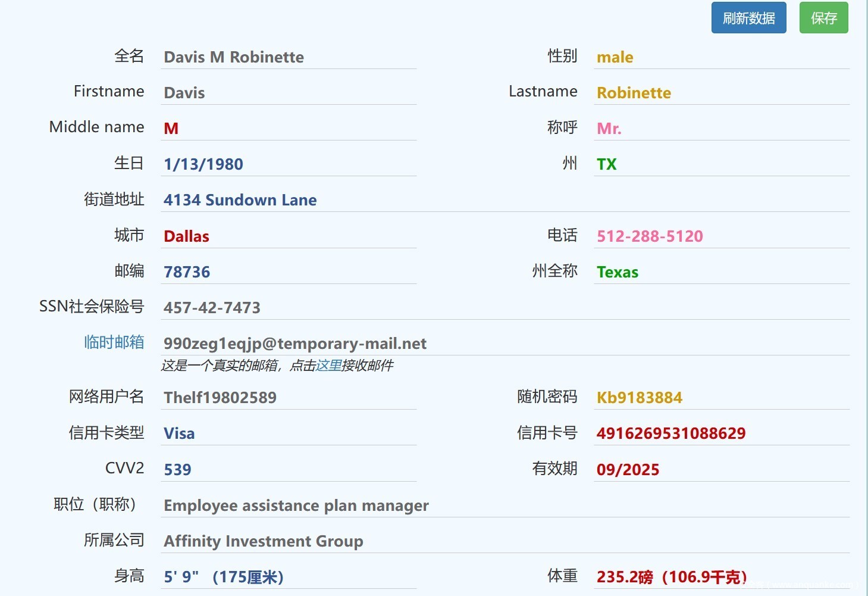Image resolution: width=868 pixels, height=596 pixels.
Task: Open the 临时邮箱 temporary mailbox link
Action: pyautogui.click(x=114, y=342)
